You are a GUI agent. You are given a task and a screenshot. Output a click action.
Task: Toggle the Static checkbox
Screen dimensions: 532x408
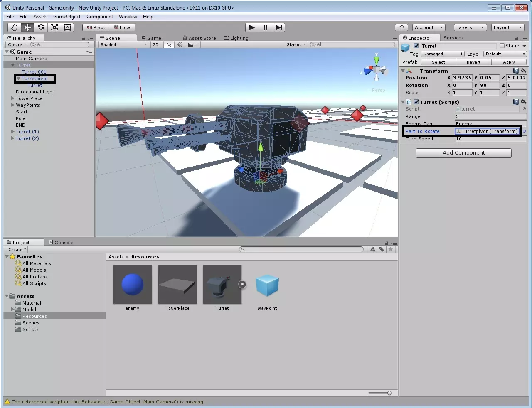502,46
